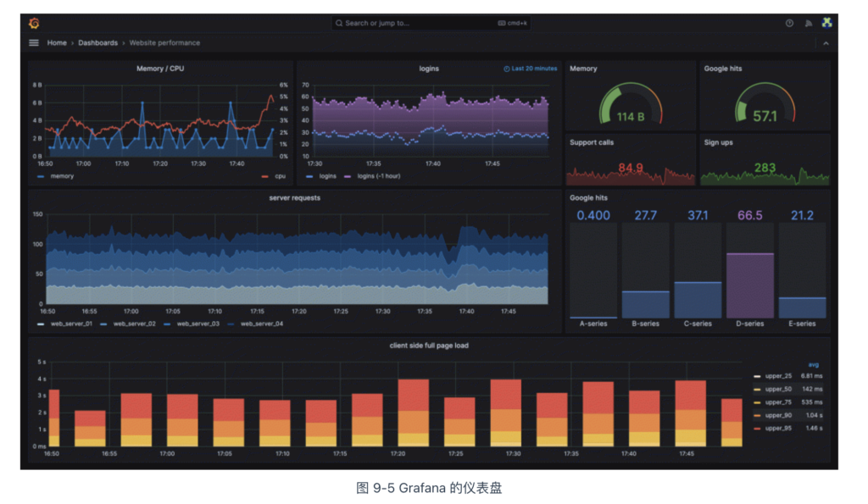Click the 66.5 D-series value
Screen dimensions: 868x504
pos(750,215)
